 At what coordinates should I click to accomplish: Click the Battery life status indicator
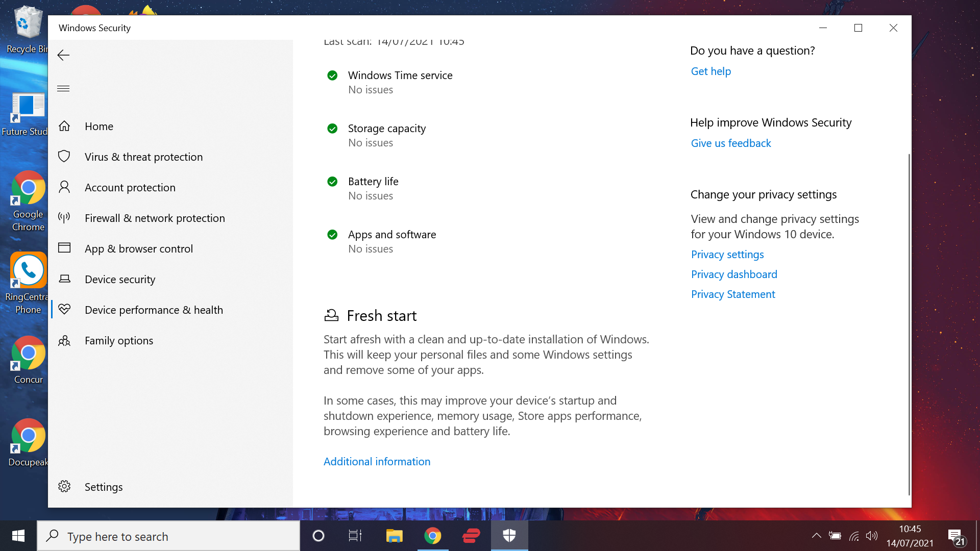pyautogui.click(x=332, y=182)
